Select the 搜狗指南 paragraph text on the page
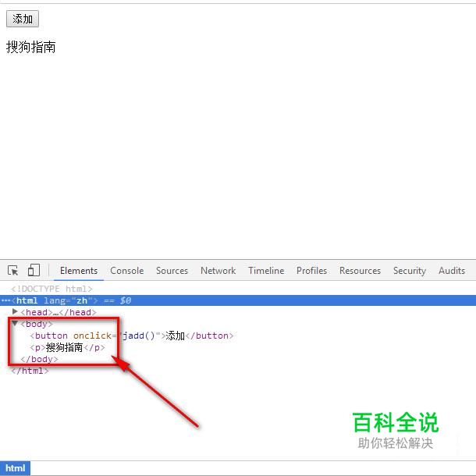 [30, 47]
